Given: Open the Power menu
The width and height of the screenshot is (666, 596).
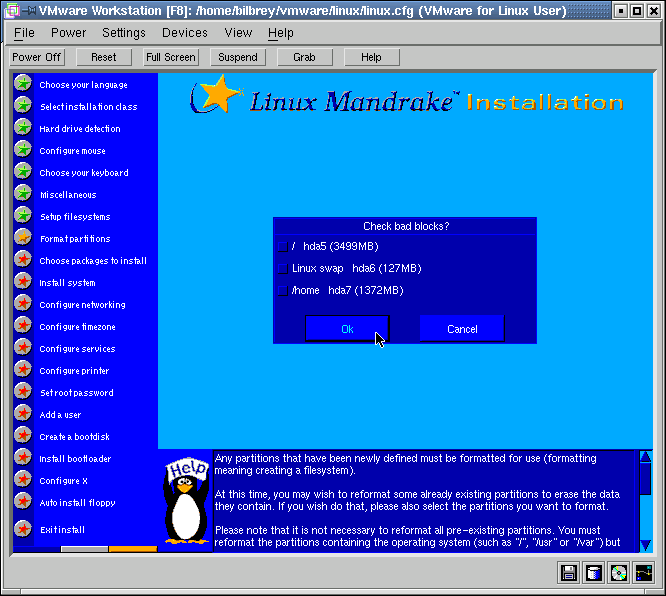Looking at the screenshot, I should click(68, 33).
